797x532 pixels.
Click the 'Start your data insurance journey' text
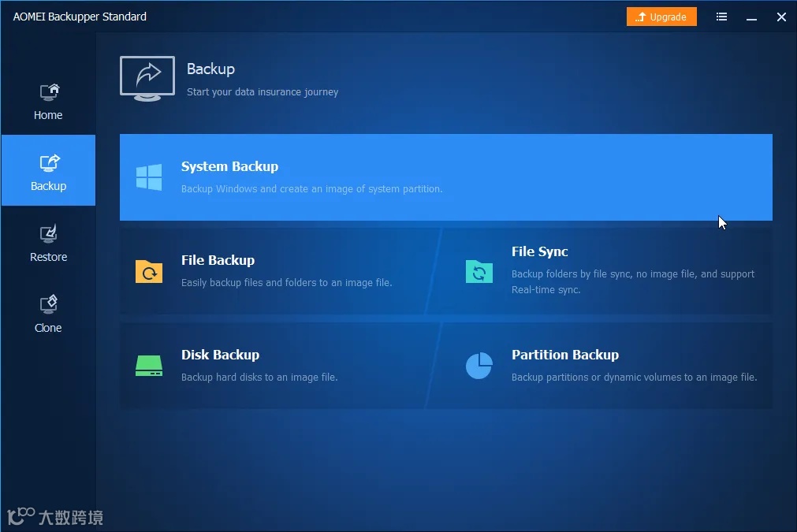tap(263, 92)
